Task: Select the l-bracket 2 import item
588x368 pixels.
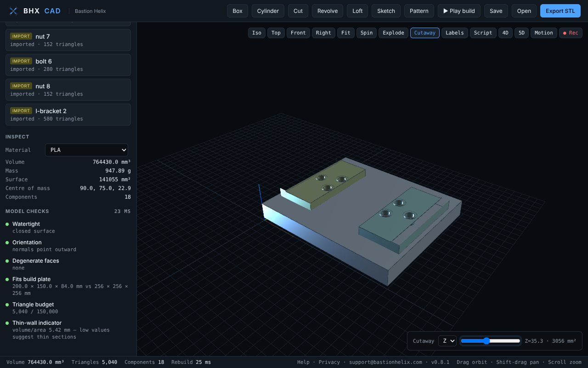Action: click(x=68, y=115)
